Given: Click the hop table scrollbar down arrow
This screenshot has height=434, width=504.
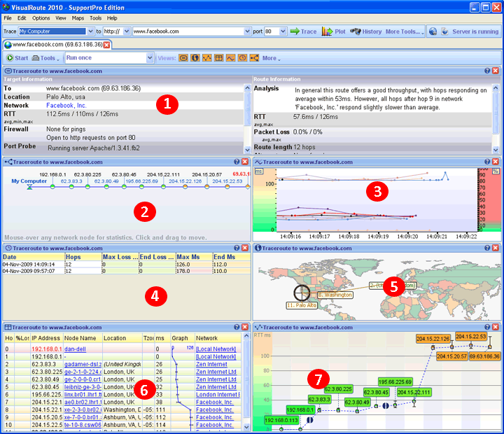Looking at the screenshot, I should point(246,427).
